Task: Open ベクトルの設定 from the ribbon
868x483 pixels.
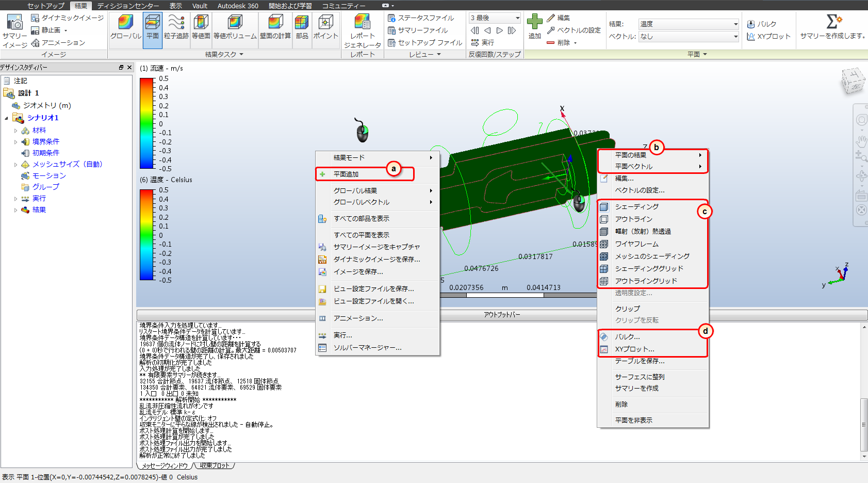Action: point(574,30)
